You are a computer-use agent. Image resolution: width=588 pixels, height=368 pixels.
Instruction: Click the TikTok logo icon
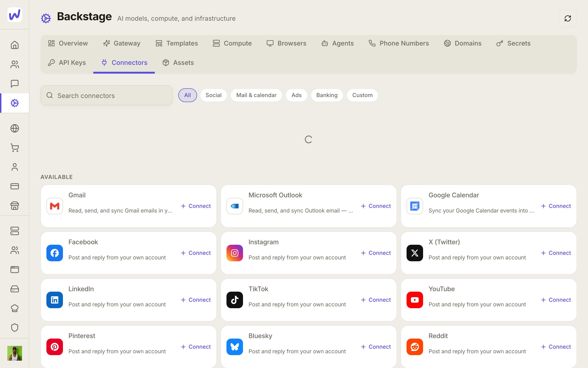(x=235, y=300)
